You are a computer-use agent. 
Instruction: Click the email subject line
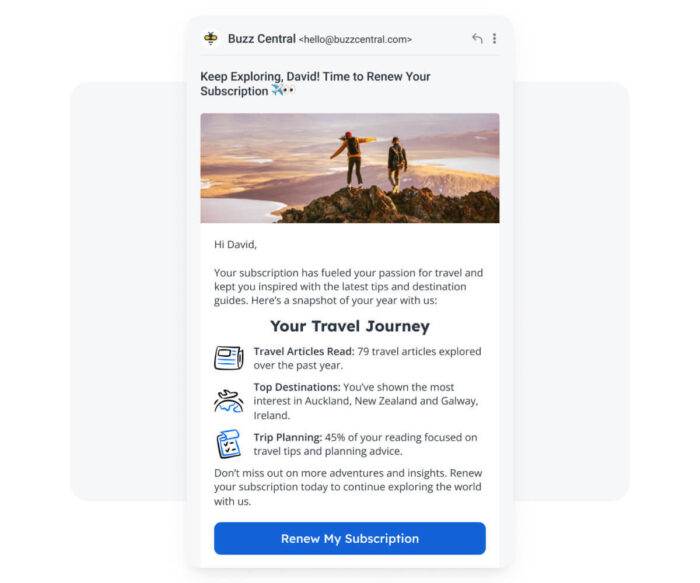pyautogui.click(x=315, y=83)
